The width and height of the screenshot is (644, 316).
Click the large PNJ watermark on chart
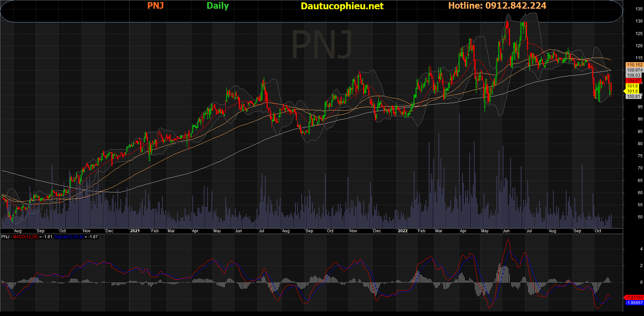tap(322, 44)
